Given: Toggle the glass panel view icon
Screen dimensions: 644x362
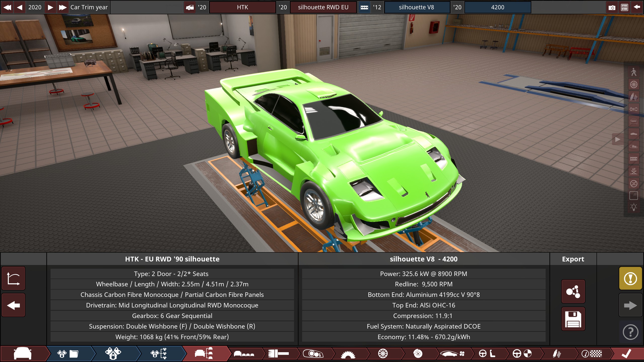Looking at the screenshot, I should (634, 196).
